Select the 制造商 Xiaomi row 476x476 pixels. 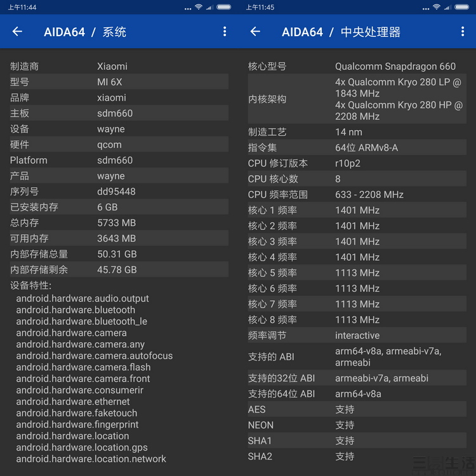[119, 66]
